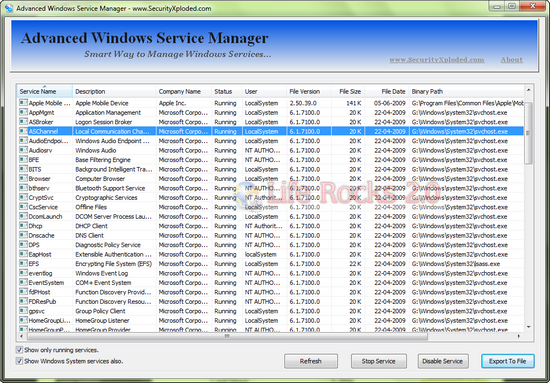
Task: Sort by User column header
Action: (x=264, y=92)
